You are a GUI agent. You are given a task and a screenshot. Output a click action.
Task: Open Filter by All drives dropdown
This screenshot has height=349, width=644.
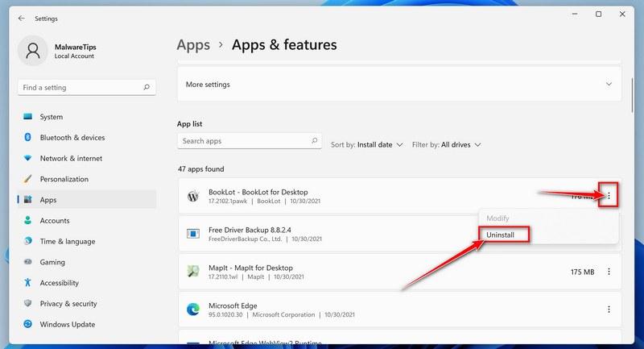pos(447,145)
